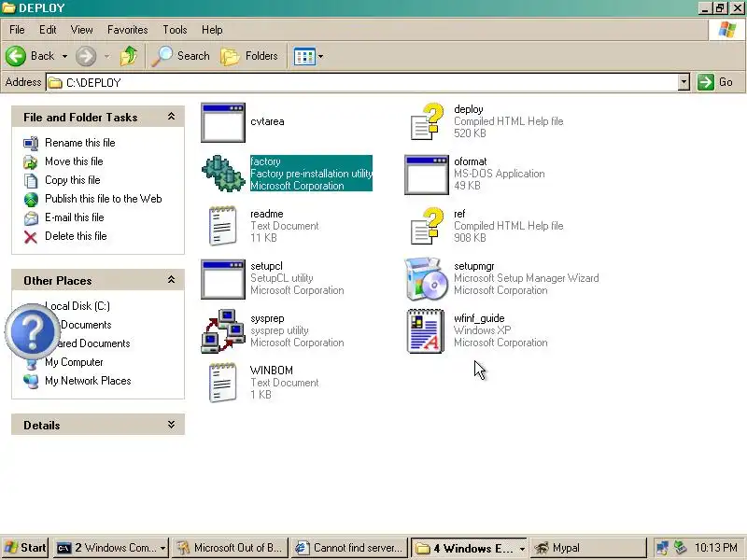Click Publish this file to the Web

pyautogui.click(x=104, y=199)
